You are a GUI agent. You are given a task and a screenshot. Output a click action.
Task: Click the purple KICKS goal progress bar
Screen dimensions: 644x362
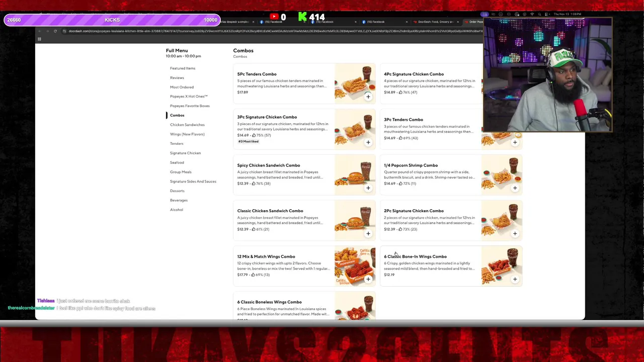click(x=112, y=20)
